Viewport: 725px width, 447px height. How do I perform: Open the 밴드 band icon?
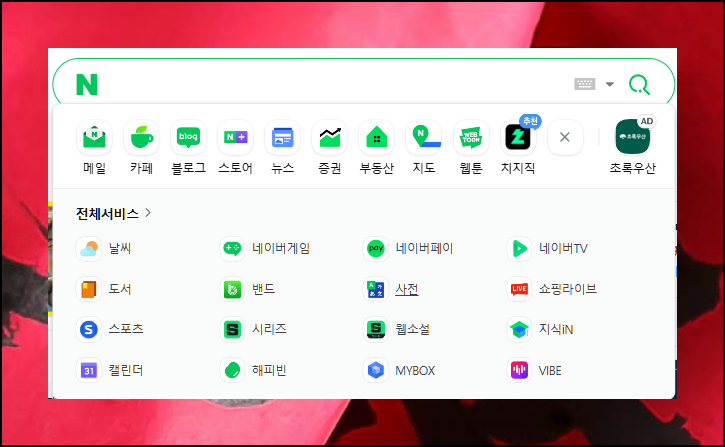(x=232, y=289)
